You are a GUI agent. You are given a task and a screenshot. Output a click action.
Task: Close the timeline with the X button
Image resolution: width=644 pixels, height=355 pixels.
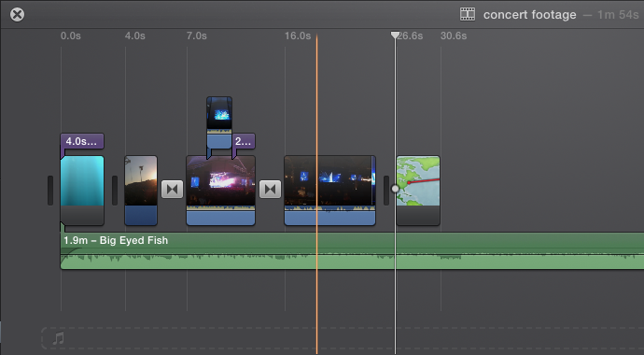pyautogui.click(x=17, y=14)
